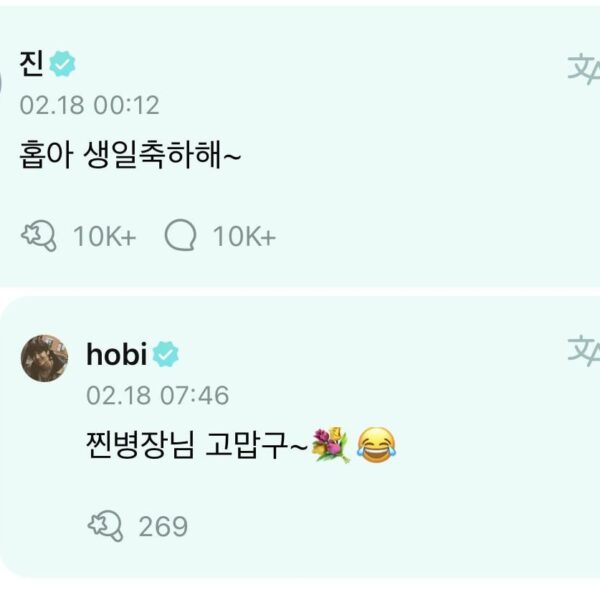
Task: Click the post text 홉아 생일축하해~
Action: pyautogui.click(x=131, y=157)
